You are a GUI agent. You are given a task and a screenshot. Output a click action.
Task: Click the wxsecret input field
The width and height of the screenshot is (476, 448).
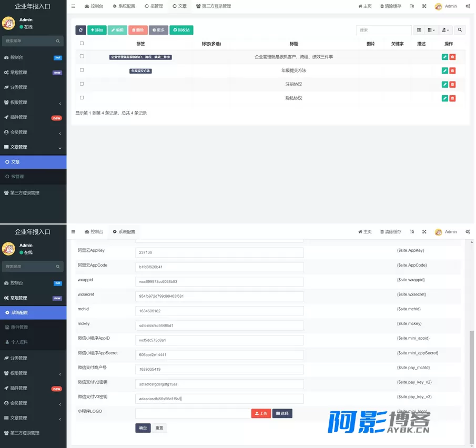coord(219,296)
